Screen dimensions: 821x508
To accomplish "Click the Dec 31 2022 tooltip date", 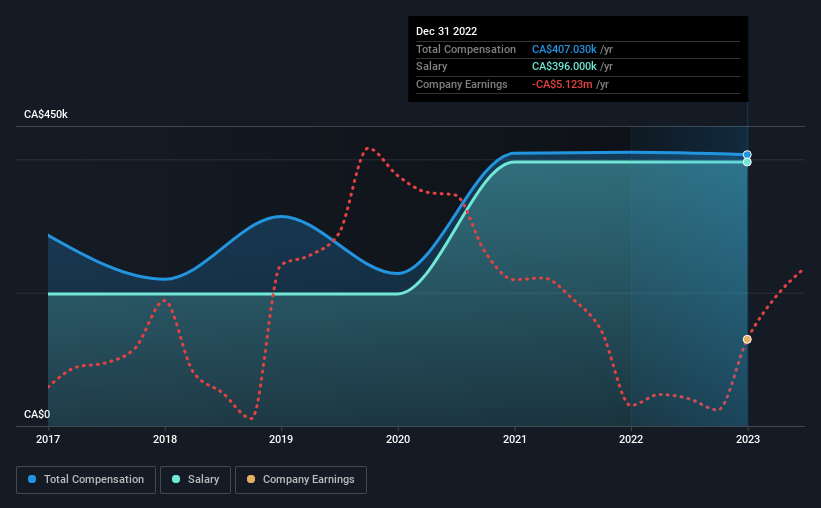I will point(447,31).
